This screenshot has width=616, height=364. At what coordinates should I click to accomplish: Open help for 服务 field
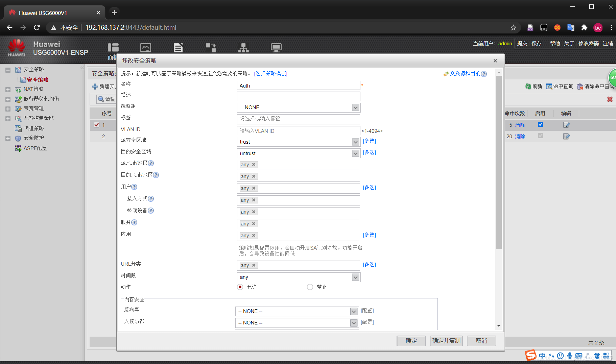click(135, 222)
